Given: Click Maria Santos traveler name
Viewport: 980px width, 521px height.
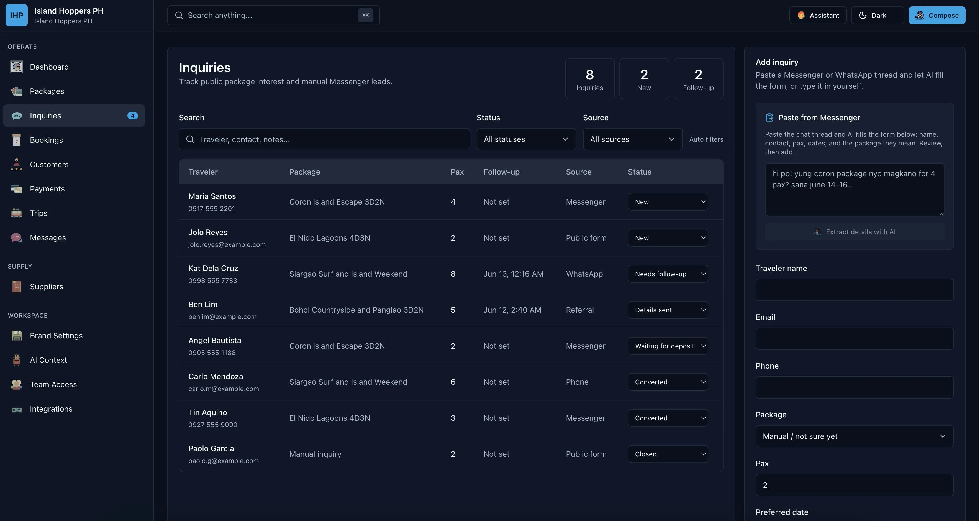Looking at the screenshot, I should tap(212, 196).
